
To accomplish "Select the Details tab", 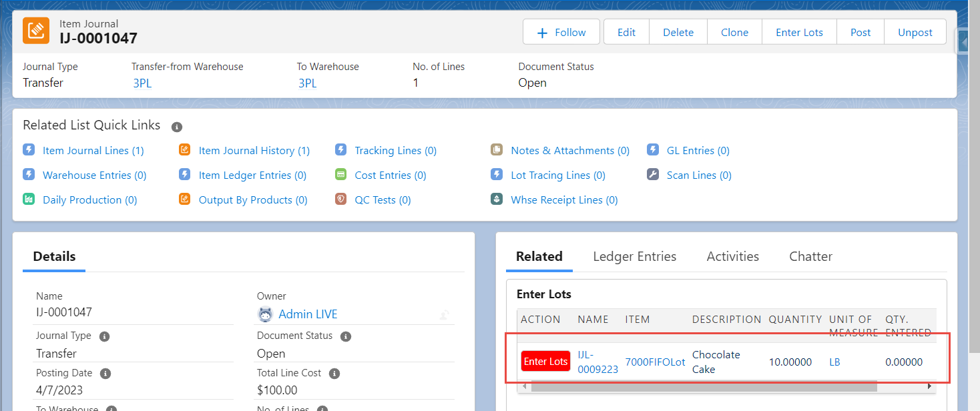I will (54, 256).
